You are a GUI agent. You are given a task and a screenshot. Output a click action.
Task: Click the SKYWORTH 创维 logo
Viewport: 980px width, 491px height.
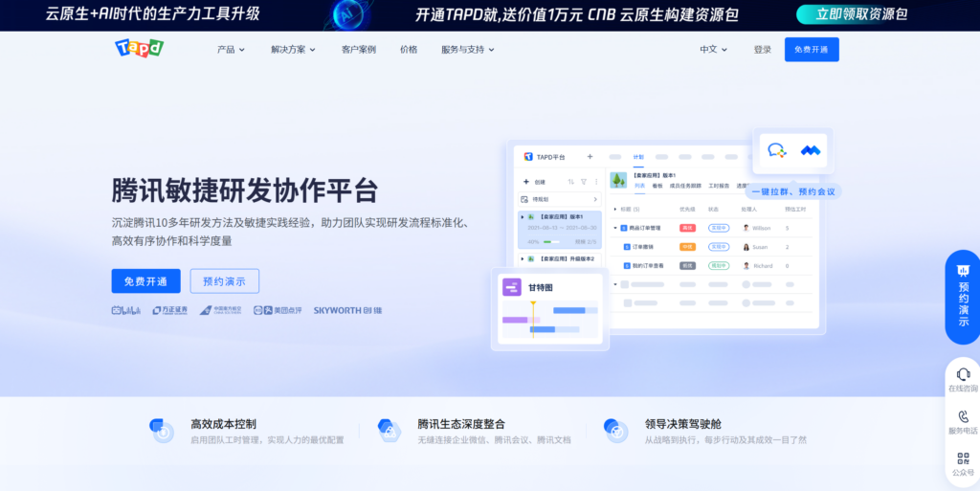click(x=347, y=310)
